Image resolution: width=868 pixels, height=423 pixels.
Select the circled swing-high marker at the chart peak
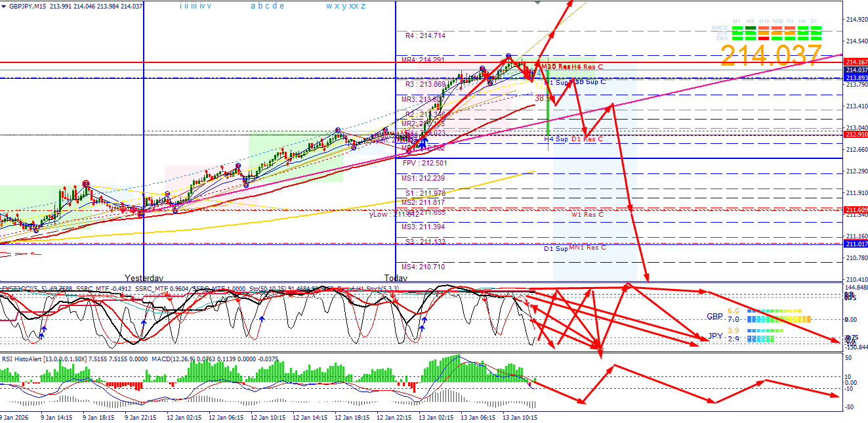pyautogui.click(x=508, y=56)
